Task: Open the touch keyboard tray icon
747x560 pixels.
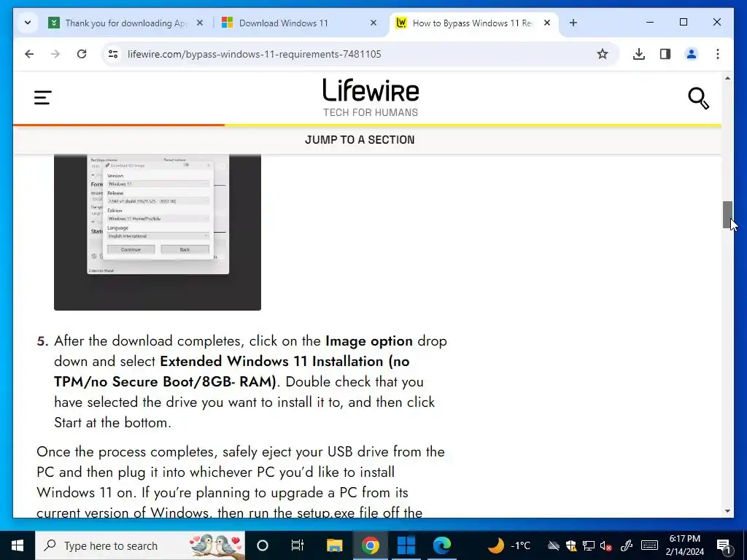Action: (x=649, y=545)
